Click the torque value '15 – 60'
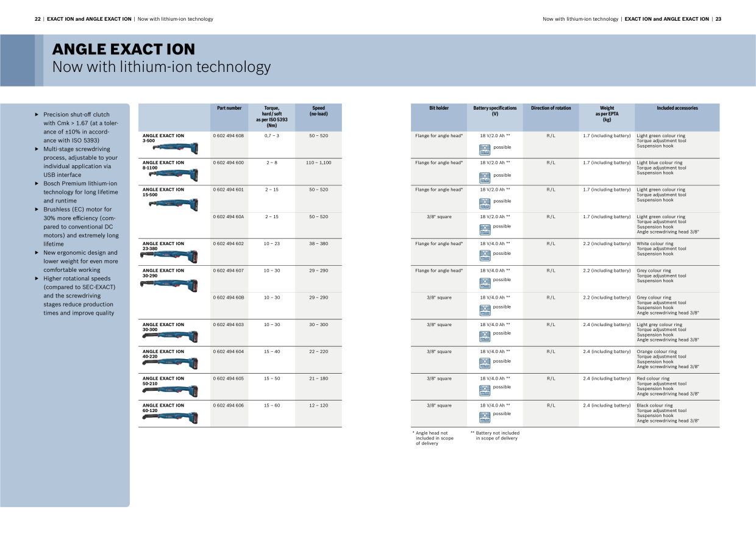The image size is (756, 534). (x=272, y=405)
